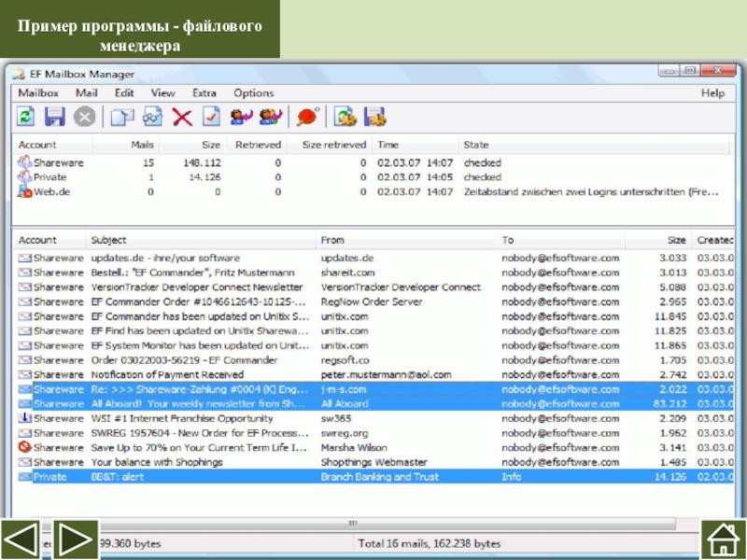
Task: Click 'Total 16 mails, 162.238 bytes' status text
Action: [430, 543]
